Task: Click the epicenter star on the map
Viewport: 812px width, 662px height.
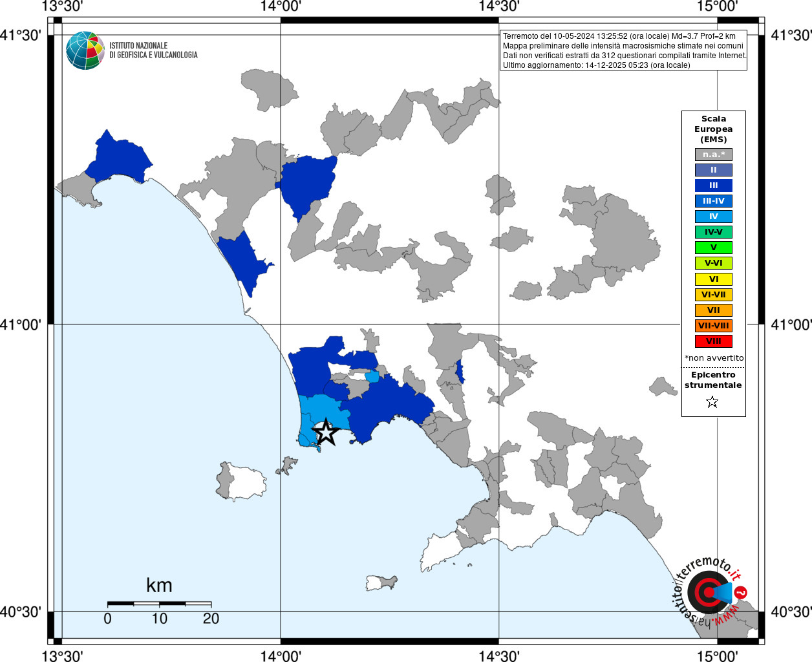Action: [x=326, y=432]
